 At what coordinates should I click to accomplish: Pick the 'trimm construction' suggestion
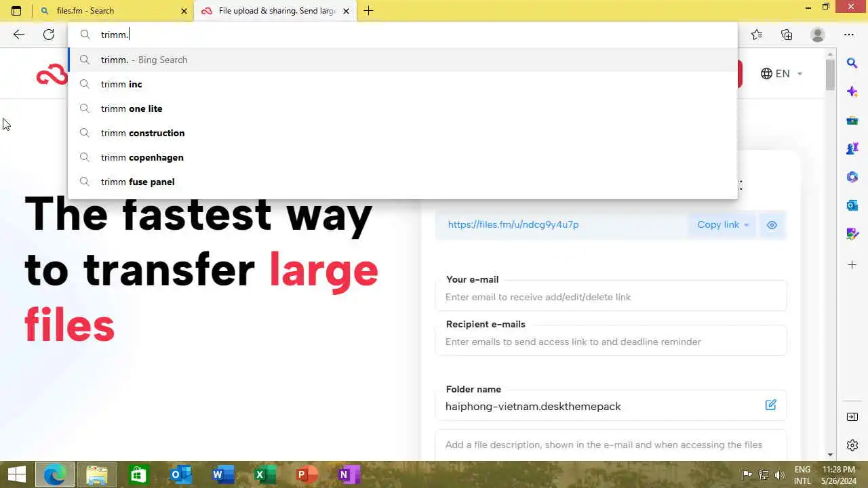pyautogui.click(x=403, y=133)
